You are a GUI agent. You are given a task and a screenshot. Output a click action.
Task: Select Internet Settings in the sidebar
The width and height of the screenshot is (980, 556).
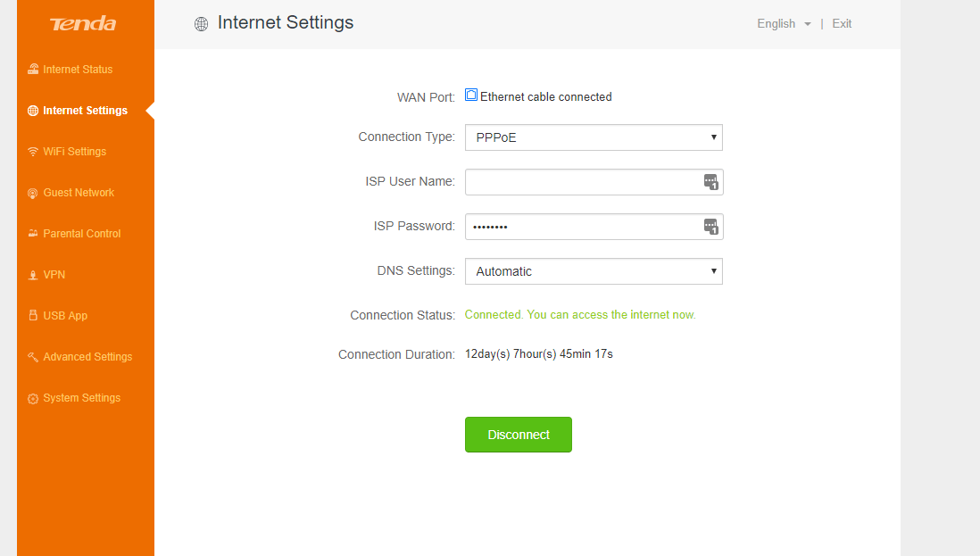tap(85, 111)
